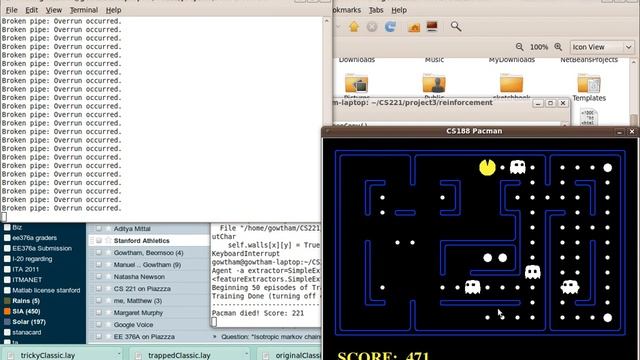The width and height of the screenshot is (640, 360).
Task: Zoom out in the file manager
Action: [x=519, y=47]
